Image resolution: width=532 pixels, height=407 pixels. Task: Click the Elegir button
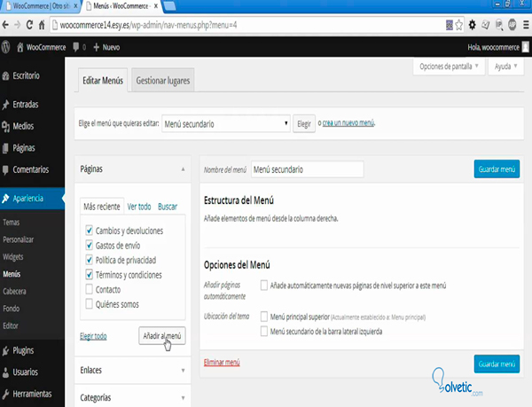[x=304, y=124]
